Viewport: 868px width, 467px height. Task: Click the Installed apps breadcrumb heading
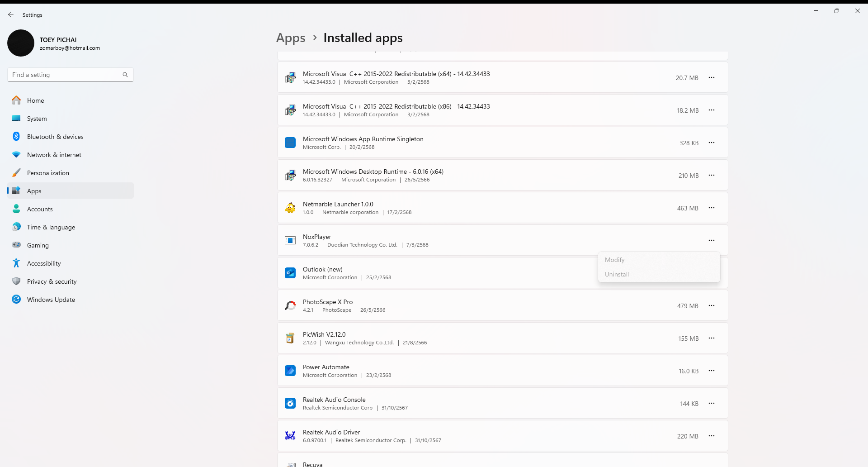click(363, 38)
